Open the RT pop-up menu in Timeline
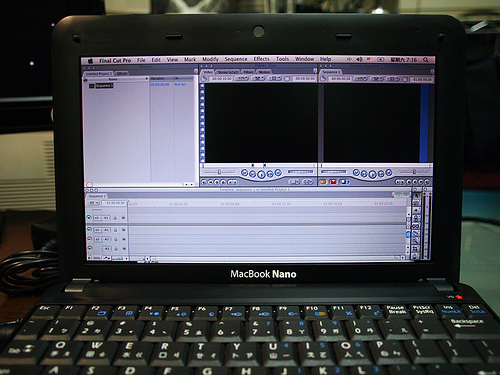 [93, 203]
